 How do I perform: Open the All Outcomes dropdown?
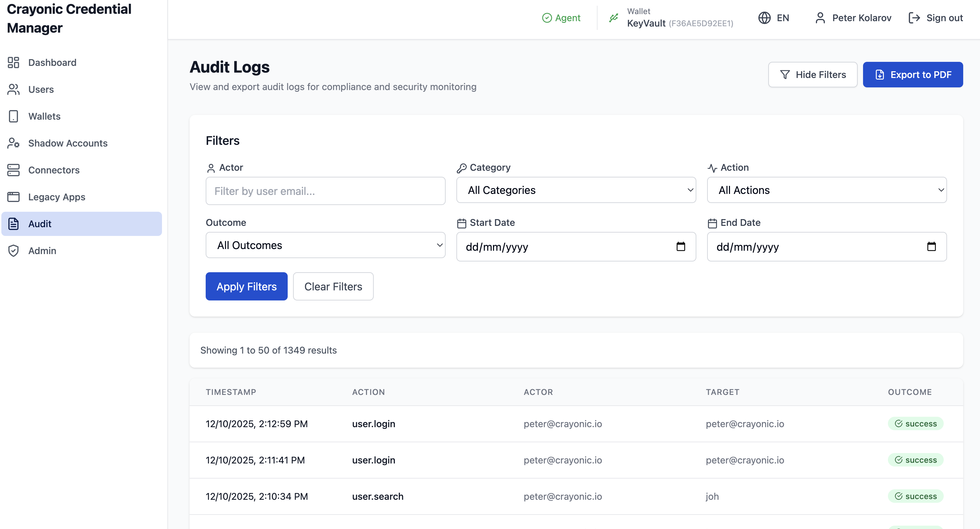[x=325, y=245]
